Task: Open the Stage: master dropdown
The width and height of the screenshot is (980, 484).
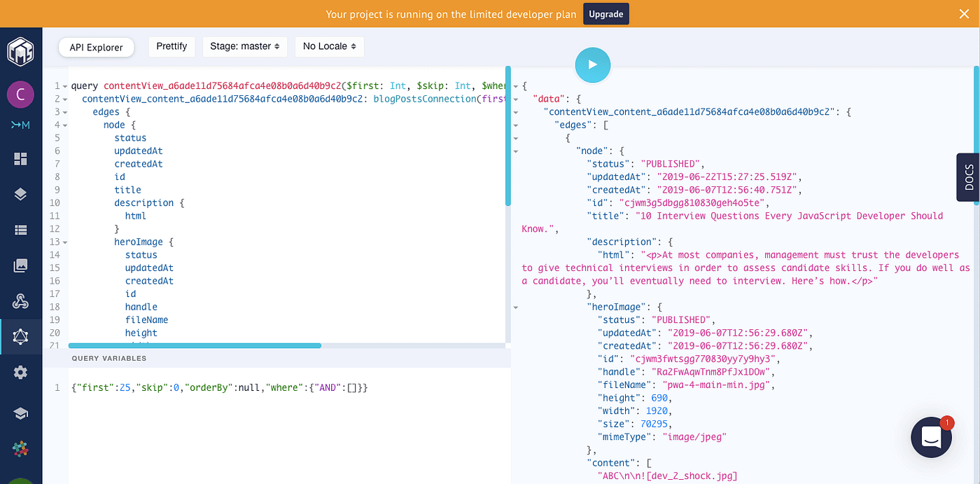Action: click(x=244, y=46)
